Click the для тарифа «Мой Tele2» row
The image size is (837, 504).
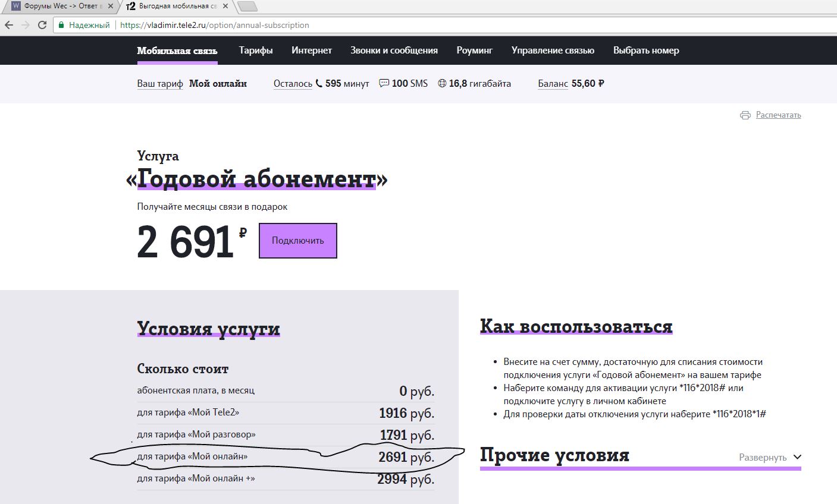point(286,413)
